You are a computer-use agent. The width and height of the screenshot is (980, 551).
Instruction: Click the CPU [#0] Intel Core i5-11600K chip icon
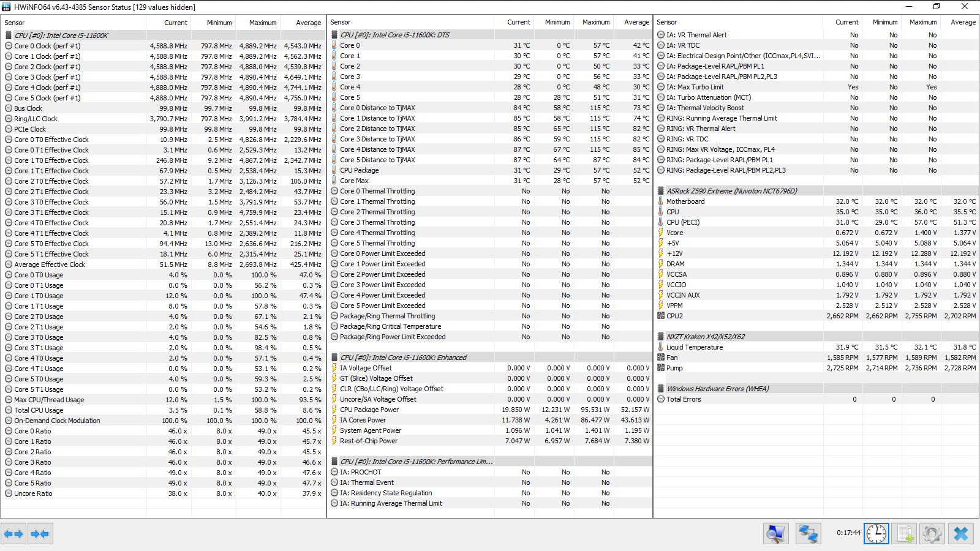point(9,36)
